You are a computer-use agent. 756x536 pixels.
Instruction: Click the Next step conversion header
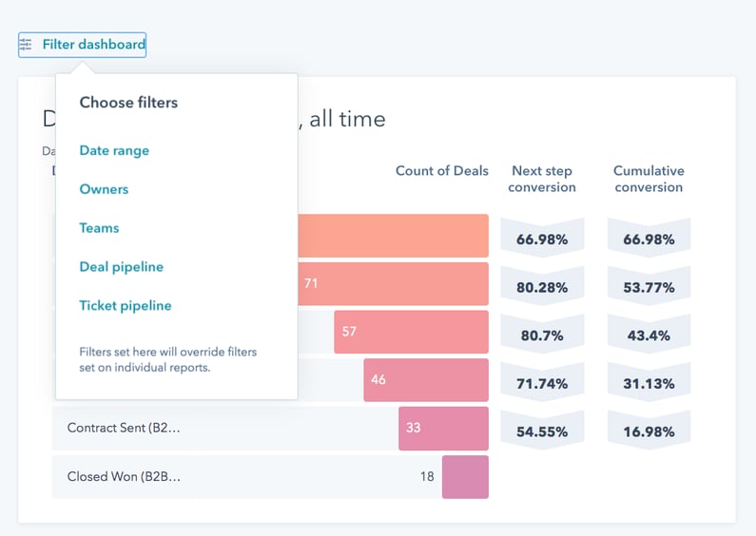pyautogui.click(x=542, y=179)
